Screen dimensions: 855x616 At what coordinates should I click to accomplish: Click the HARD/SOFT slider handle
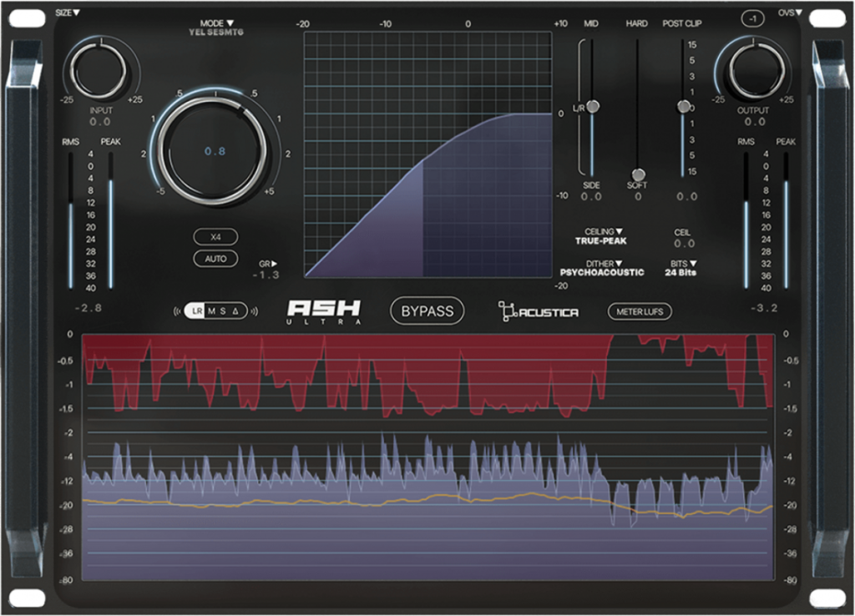[x=638, y=174]
